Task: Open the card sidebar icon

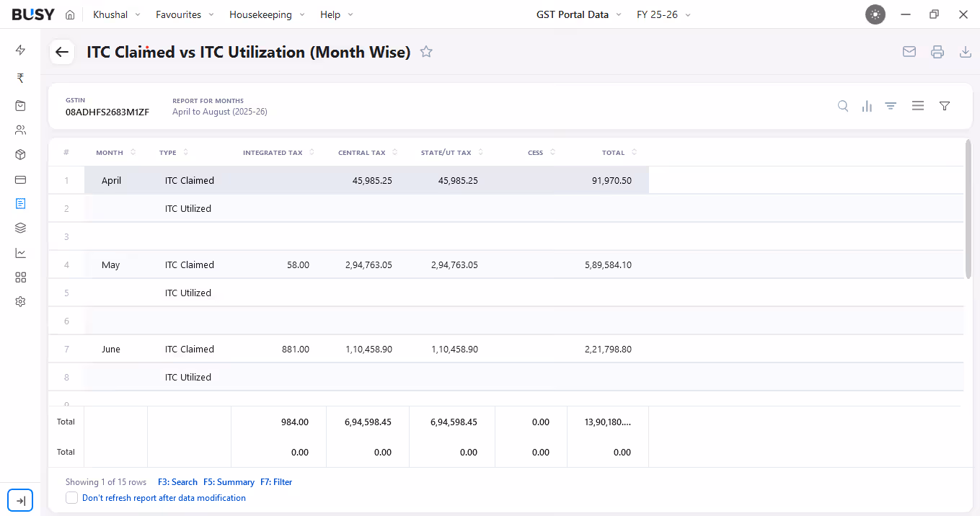Action: point(20,179)
